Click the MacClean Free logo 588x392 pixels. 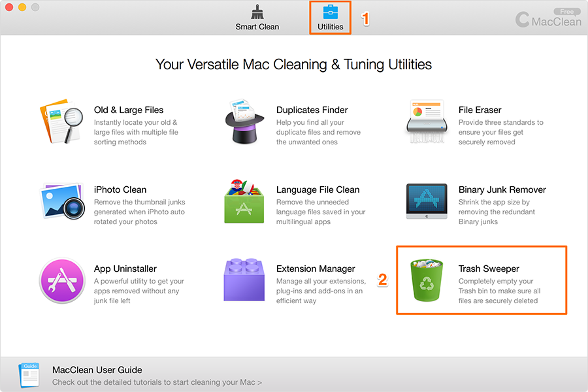tap(548, 18)
